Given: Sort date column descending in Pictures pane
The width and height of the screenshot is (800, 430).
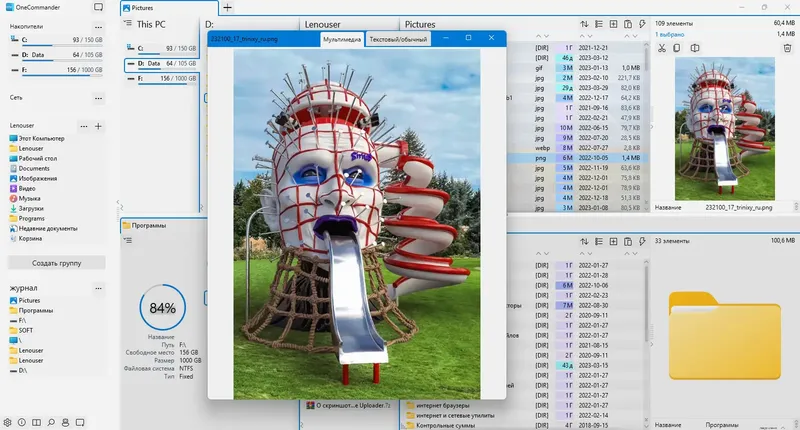Looking at the screenshot, I should (590, 36).
